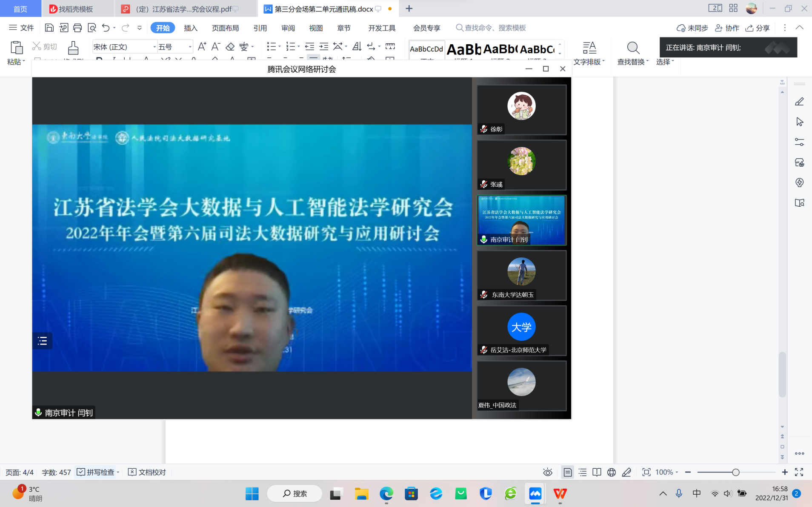Open the meeting side list icon

[x=42, y=341]
